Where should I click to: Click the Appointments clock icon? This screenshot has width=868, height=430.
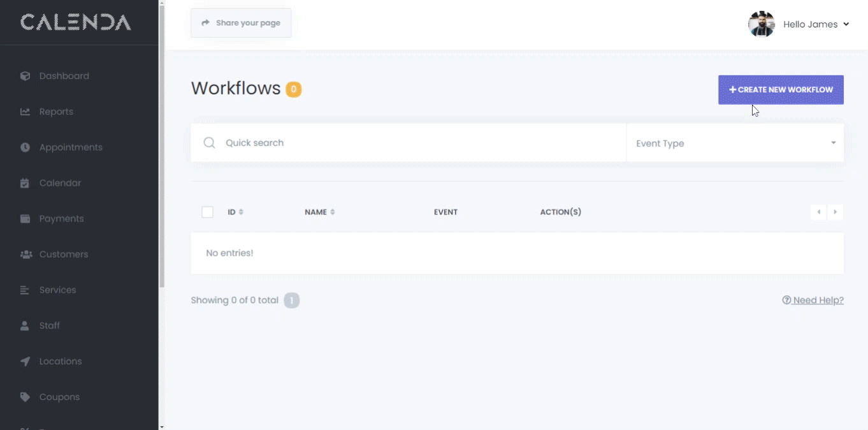[25, 147]
